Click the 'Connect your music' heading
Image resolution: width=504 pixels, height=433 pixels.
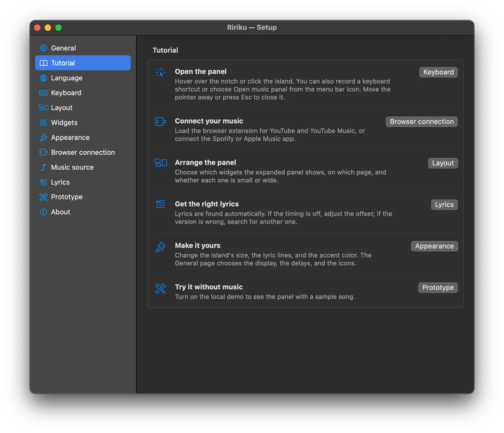pos(209,121)
